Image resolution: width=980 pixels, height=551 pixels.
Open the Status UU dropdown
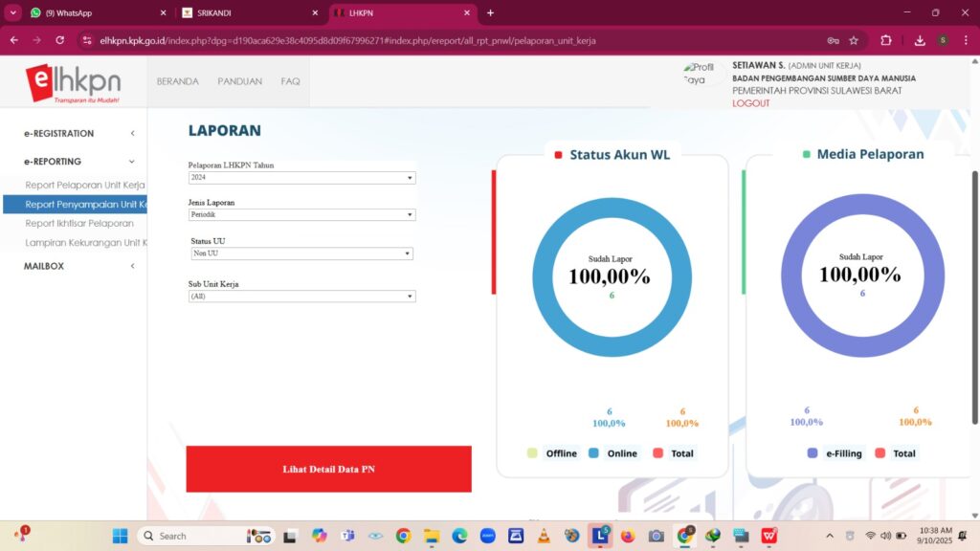pyautogui.click(x=301, y=253)
